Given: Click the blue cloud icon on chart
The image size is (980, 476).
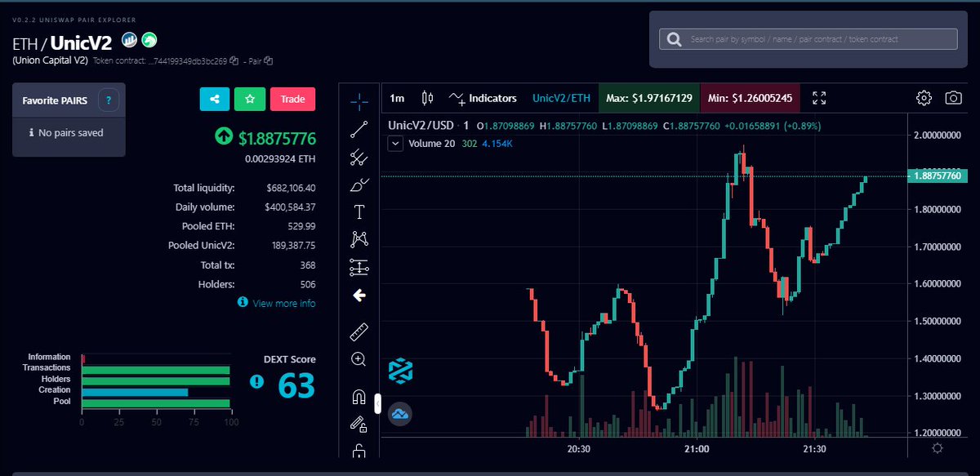Looking at the screenshot, I should click(400, 414).
